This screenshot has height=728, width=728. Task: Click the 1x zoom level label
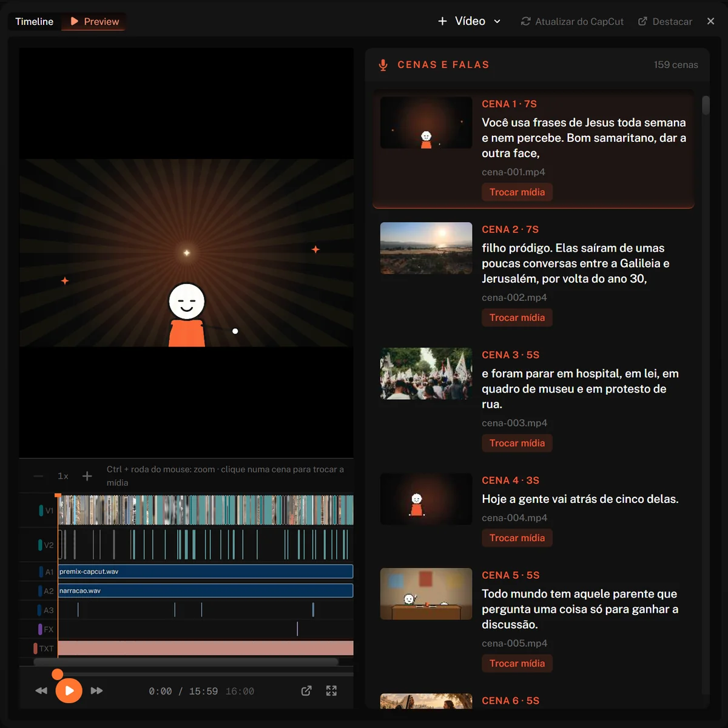(63, 476)
